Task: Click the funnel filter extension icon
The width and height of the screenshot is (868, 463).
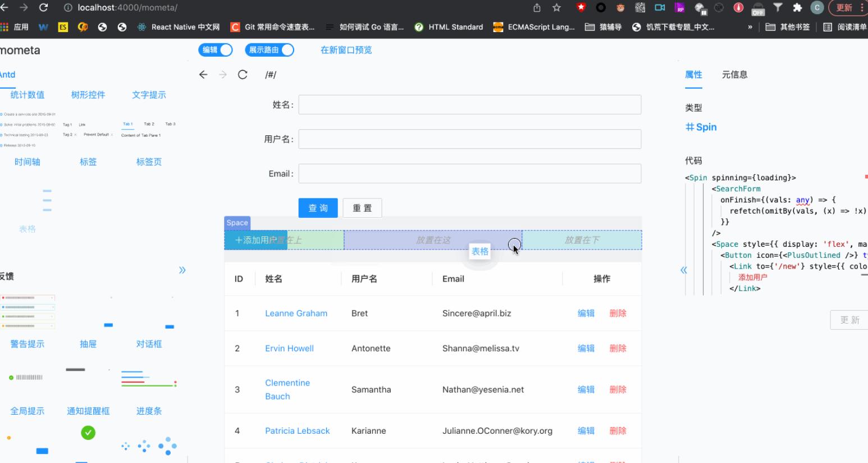Action: (777, 8)
